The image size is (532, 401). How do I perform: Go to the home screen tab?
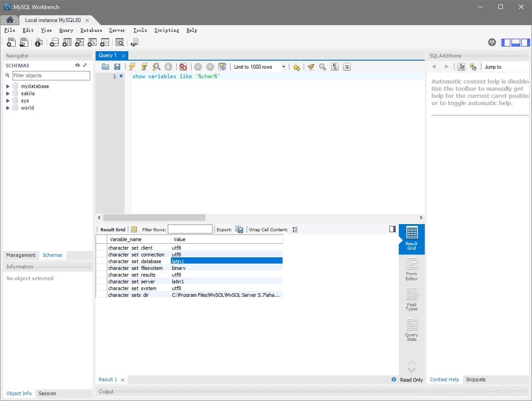tap(10, 20)
